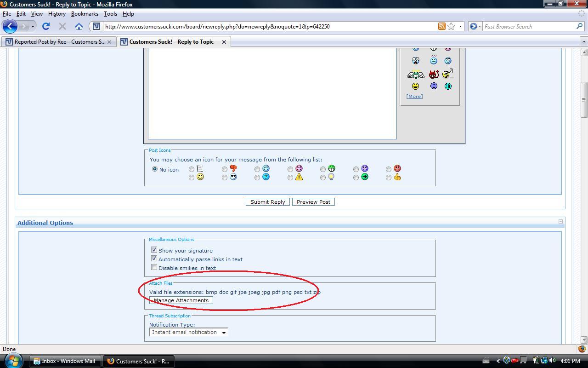Click the search magnifier icon
Image resolution: width=588 pixels, height=368 pixels.
579,26
